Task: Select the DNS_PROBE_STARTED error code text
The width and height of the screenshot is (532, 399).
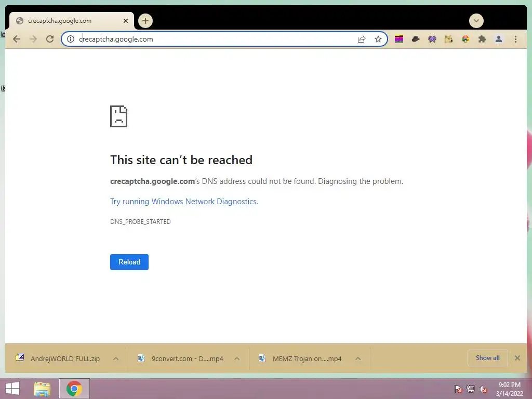Action: (x=140, y=221)
